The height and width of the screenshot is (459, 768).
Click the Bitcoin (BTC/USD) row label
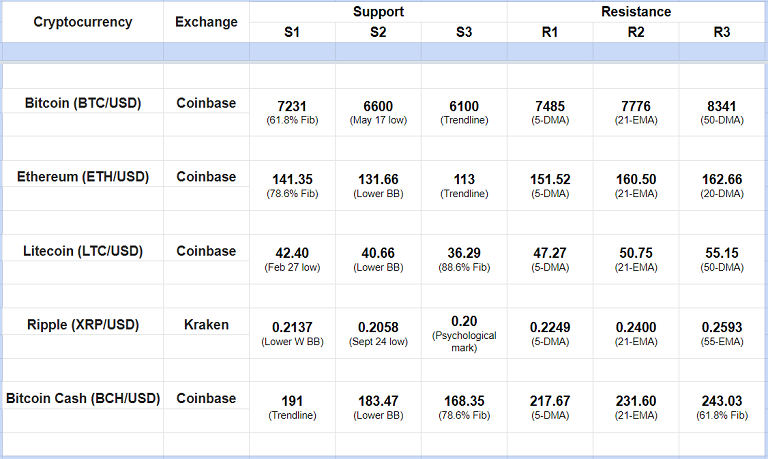click(82, 103)
